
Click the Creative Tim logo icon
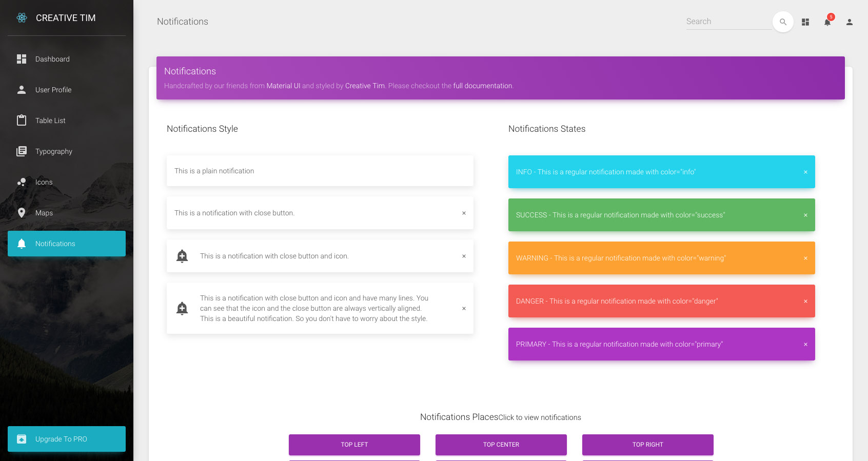pyautogui.click(x=22, y=18)
